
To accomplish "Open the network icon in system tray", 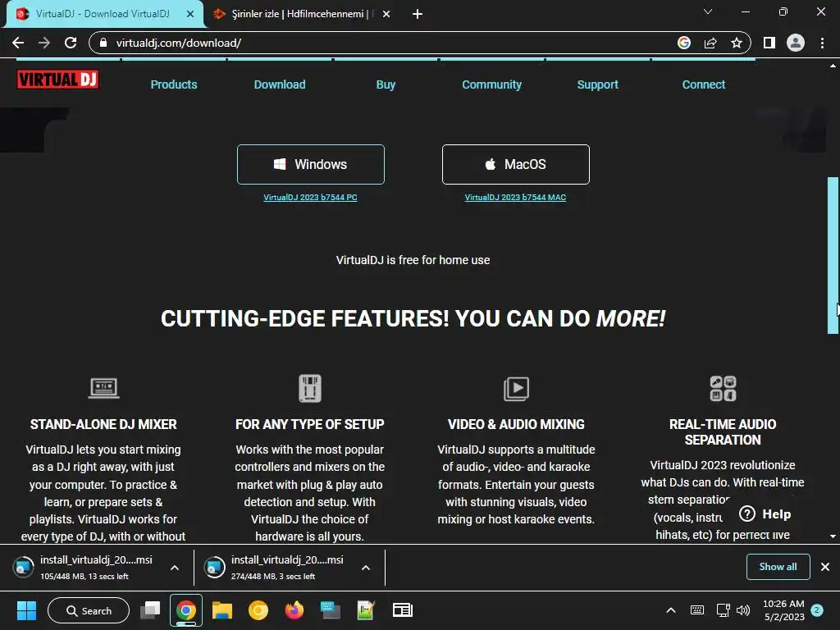I will pyautogui.click(x=724, y=610).
